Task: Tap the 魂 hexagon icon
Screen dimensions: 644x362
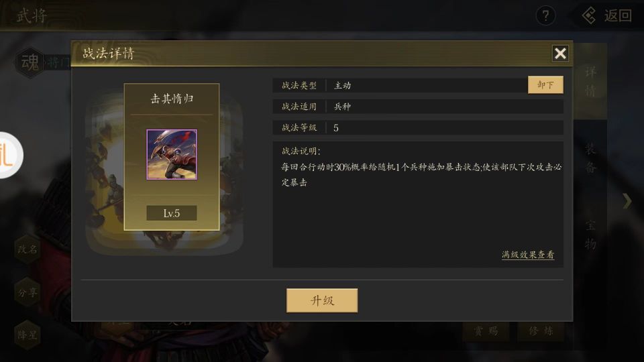Action: pos(30,62)
